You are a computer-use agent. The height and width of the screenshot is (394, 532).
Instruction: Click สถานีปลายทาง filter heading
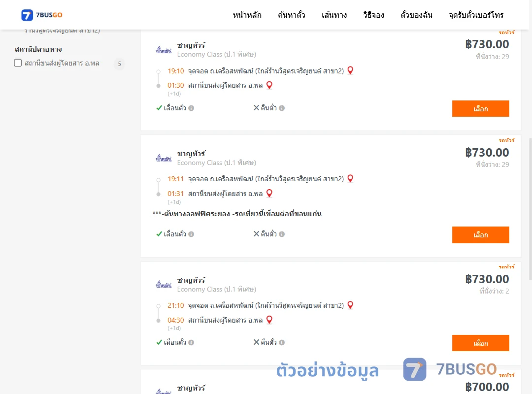click(x=38, y=49)
